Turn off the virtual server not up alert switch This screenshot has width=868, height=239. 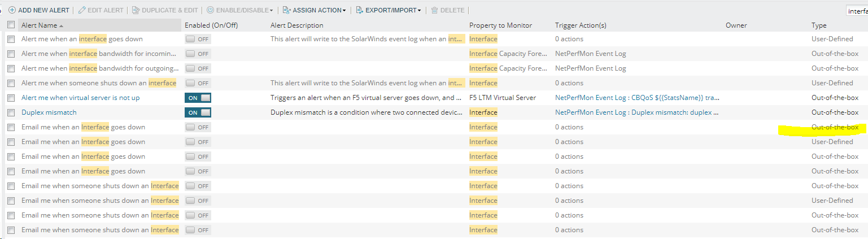[198, 98]
